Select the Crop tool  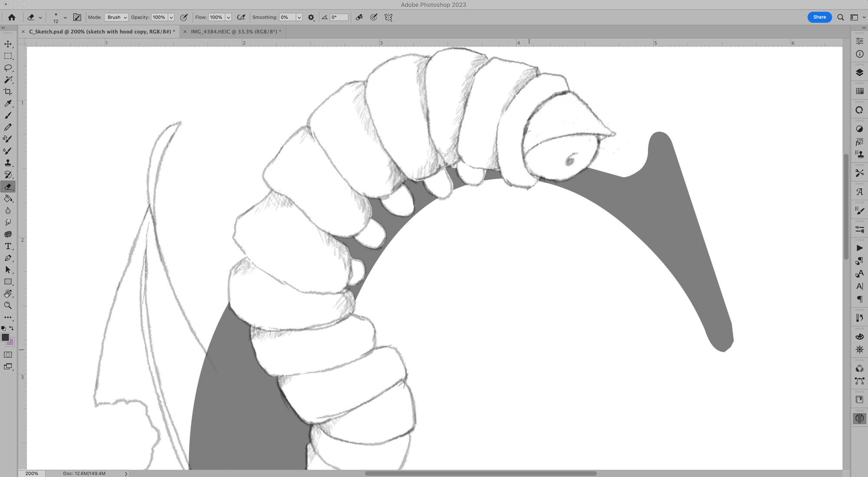(8, 91)
